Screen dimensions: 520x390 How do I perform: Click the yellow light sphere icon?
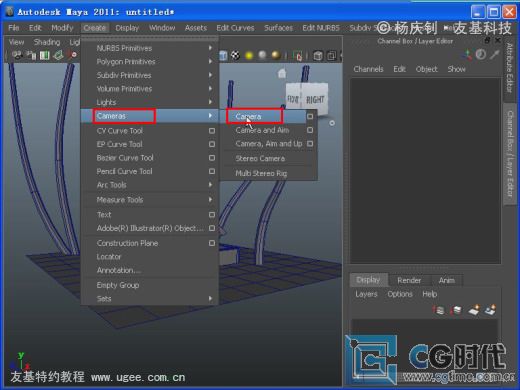249,55
